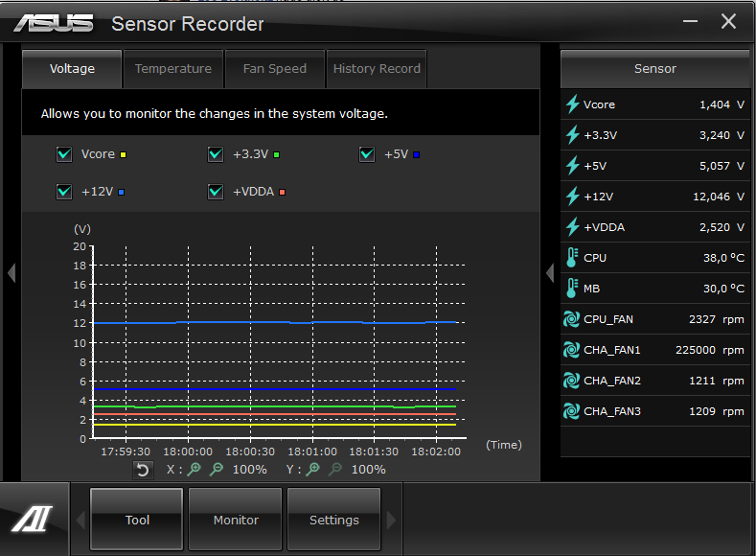Click the AI Suite logo icon
This screenshot has height=556, width=756.
tap(33, 519)
